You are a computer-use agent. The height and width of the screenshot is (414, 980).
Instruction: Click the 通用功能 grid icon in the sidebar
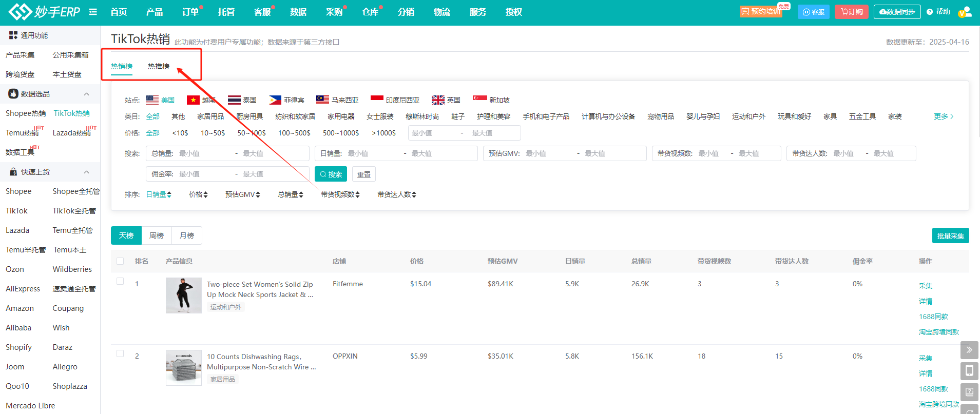[x=13, y=35]
